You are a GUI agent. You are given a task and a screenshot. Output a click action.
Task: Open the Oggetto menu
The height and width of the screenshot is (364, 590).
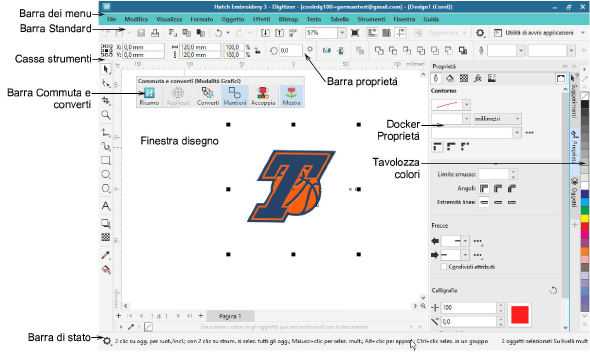(233, 19)
